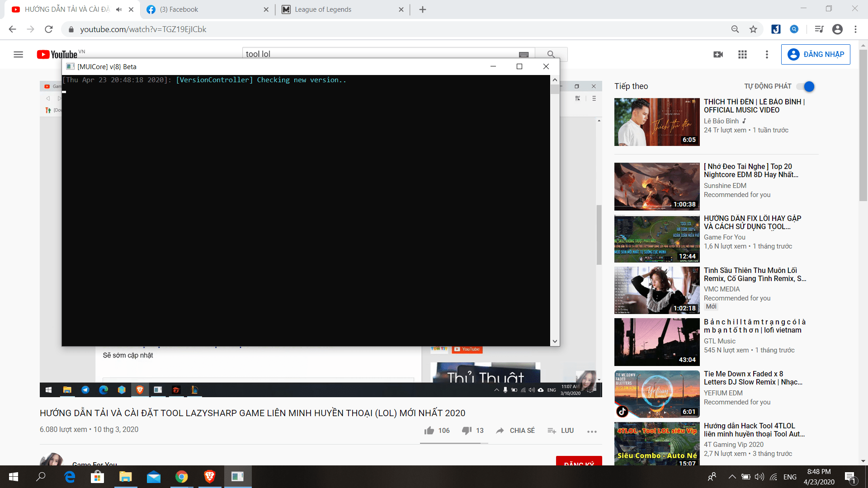Show hidden system tray icons chevron
868x488 pixels.
(x=732, y=477)
